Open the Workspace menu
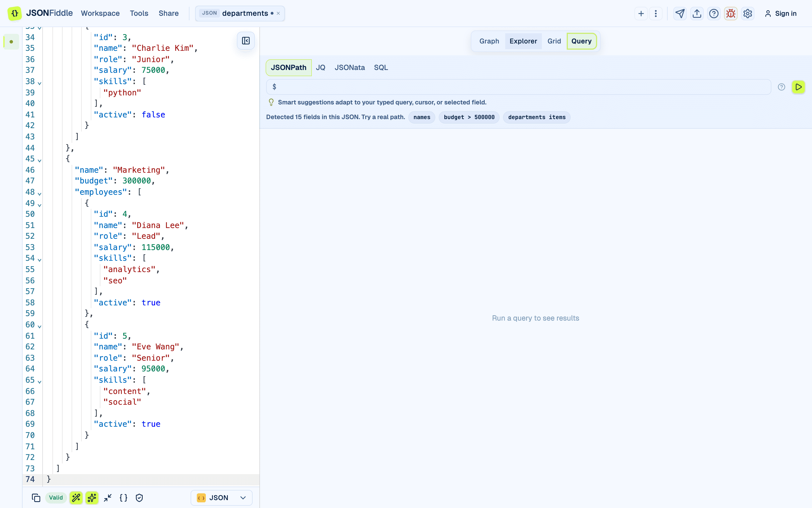Image resolution: width=812 pixels, height=508 pixels. pos(100,14)
